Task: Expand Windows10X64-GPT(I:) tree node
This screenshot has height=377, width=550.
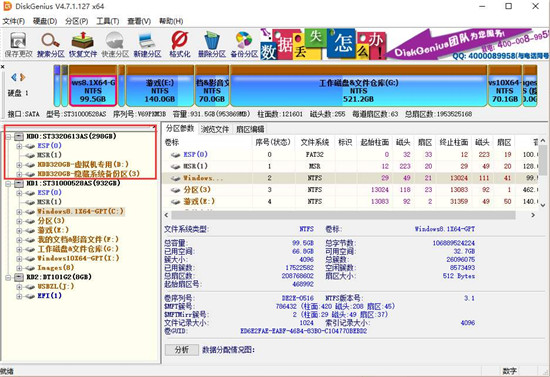Action: pyautogui.click(x=19, y=258)
